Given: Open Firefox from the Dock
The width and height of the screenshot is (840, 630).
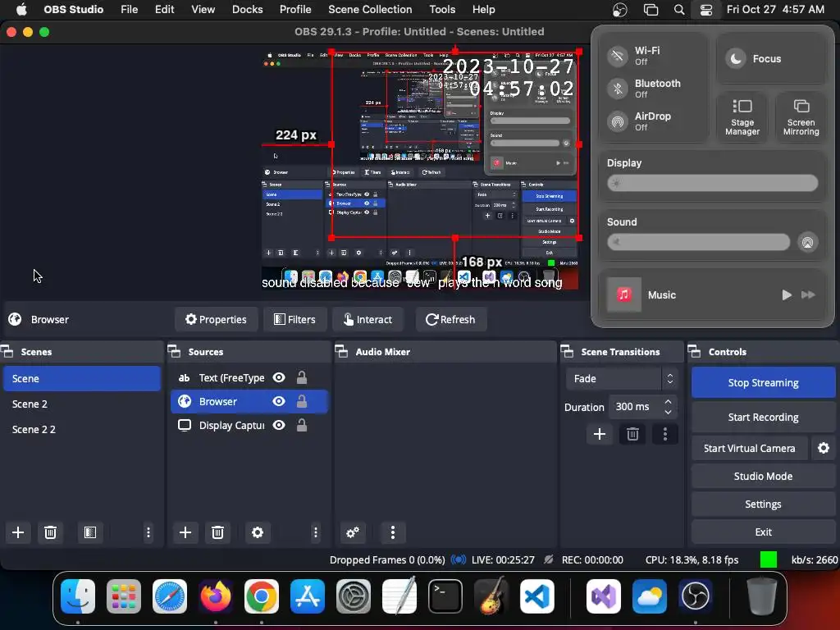Looking at the screenshot, I should click(216, 596).
